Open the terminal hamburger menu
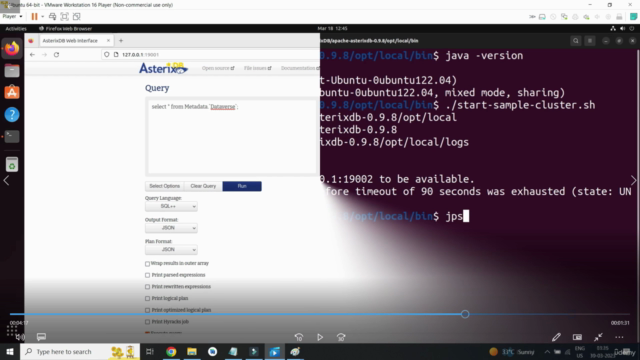The height and width of the screenshot is (360, 640). point(590,41)
